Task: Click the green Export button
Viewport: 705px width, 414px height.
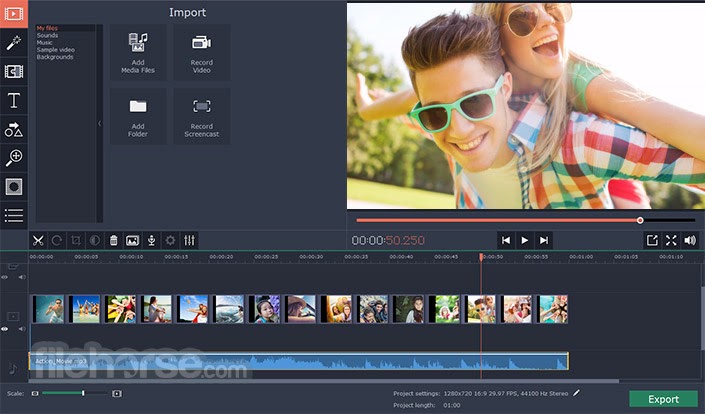Action: pyautogui.click(x=663, y=399)
